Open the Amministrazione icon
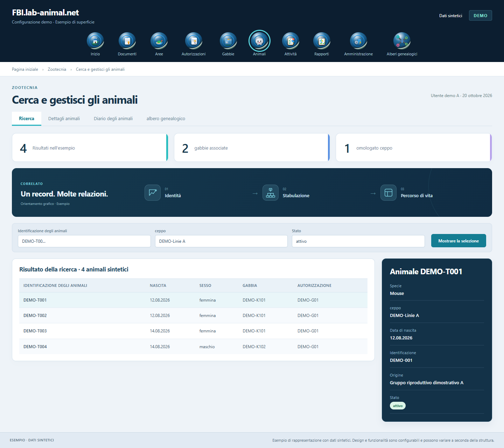The height and width of the screenshot is (448, 504). pyautogui.click(x=358, y=41)
